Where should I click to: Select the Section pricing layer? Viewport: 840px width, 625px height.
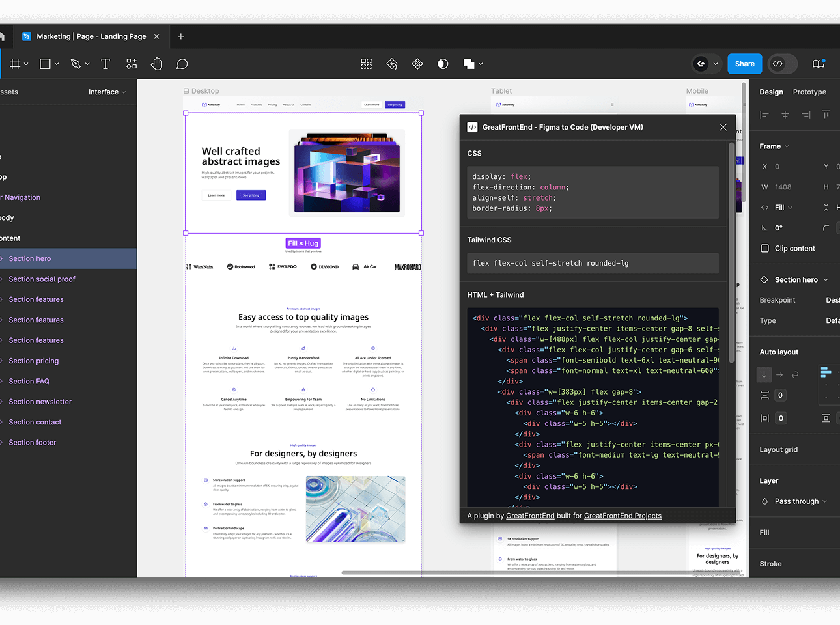pyautogui.click(x=34, y=361)
